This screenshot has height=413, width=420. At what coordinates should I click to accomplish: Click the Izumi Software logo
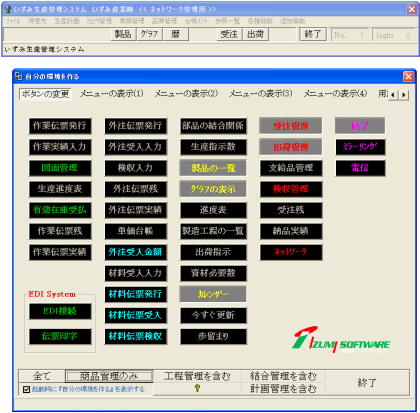point(341,340)
